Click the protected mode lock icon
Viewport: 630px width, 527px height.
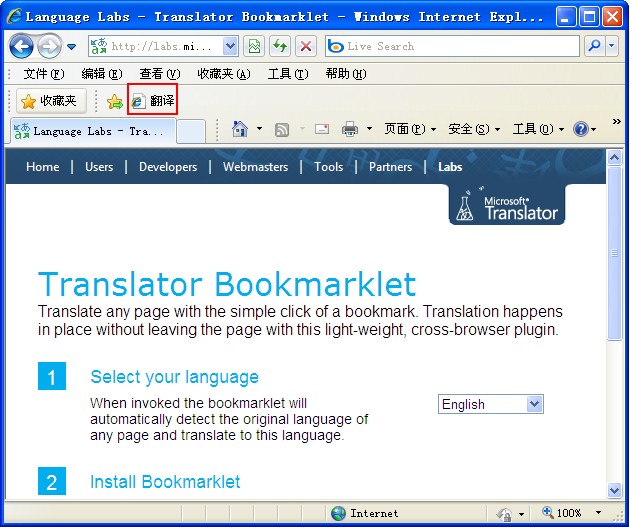click(504, 514)
